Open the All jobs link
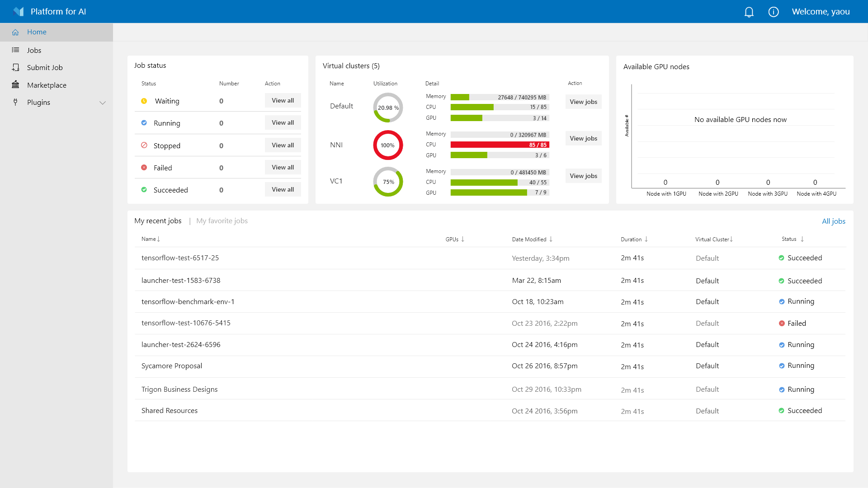This screenshot has width=868, height=488. coord(834,221)
